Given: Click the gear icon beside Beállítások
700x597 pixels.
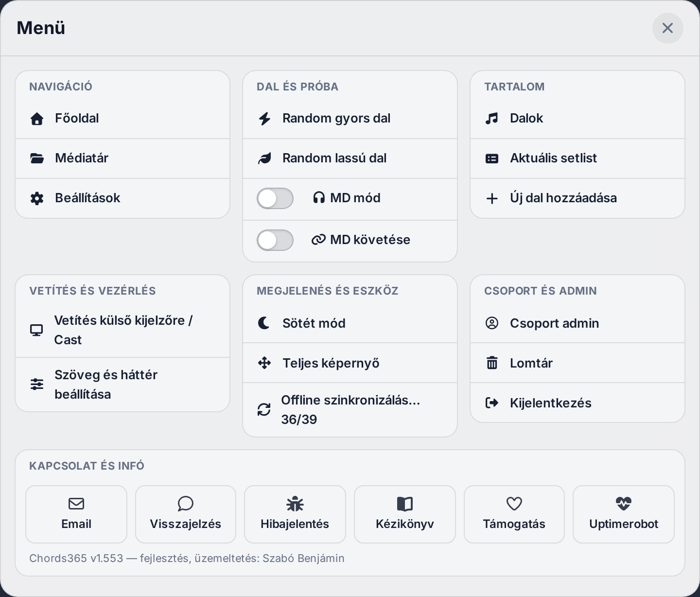Looking at the screenshot, I should 37,198.
